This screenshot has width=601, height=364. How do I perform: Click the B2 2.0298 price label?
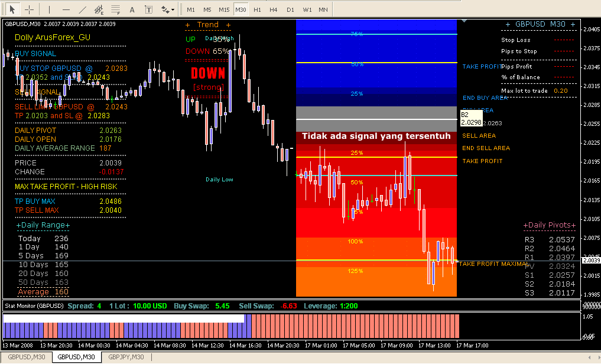470,118
